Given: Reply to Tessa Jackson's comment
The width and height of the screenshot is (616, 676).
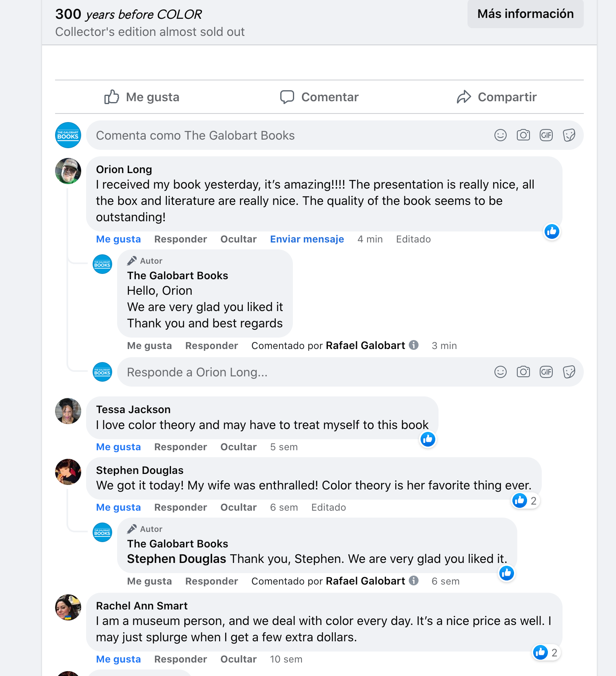Looking at the screenshot, I should (180, 447).
